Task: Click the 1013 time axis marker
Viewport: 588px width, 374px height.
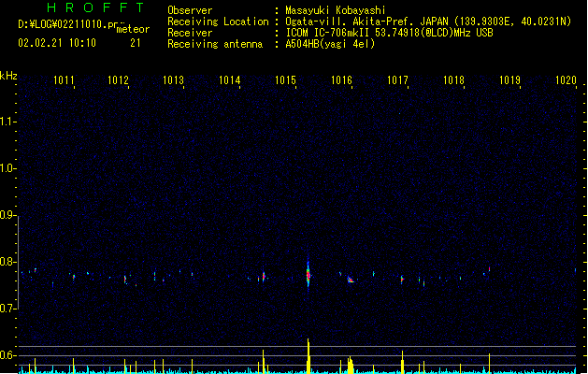Action: tap(173, 80)
